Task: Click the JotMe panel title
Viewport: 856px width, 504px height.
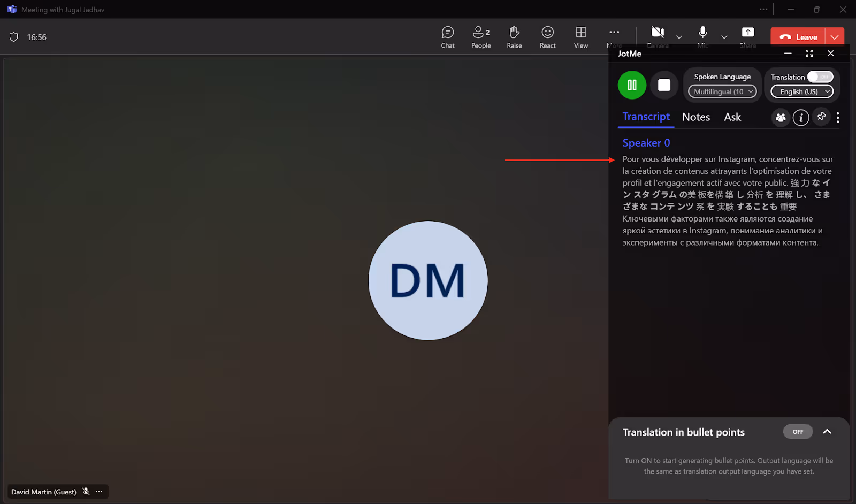Action: pos(629,54)
